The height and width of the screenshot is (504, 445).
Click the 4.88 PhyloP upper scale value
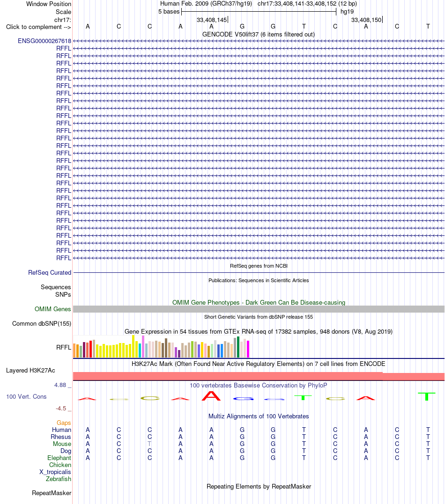point(60,385)
